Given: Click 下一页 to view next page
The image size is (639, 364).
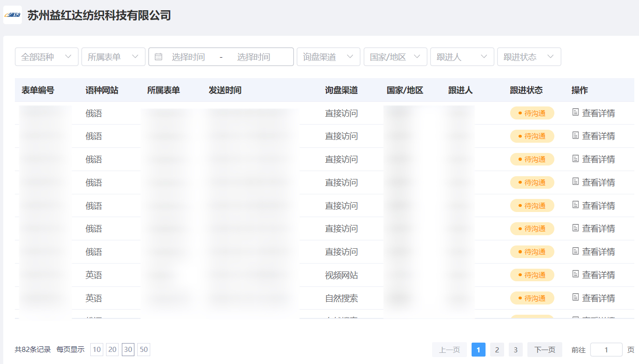Looking at the screenshot, I should coord(544,349).
